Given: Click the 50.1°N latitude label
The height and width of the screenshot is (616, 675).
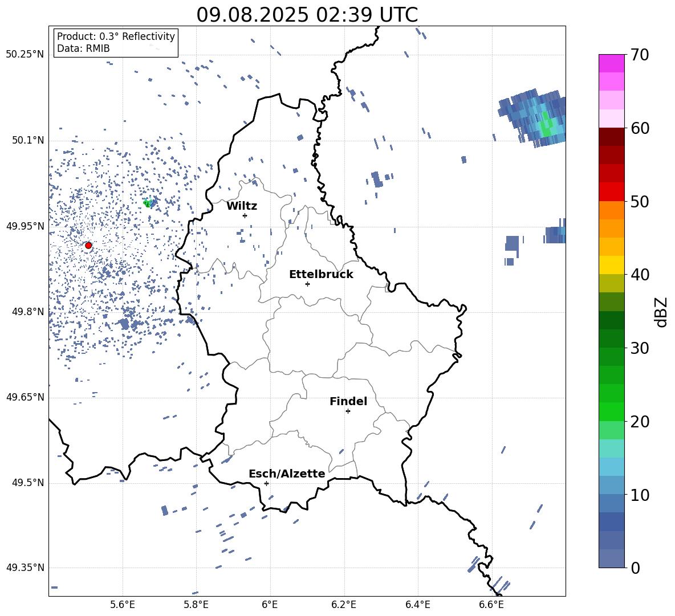Looking at the screenshot, I should coord(28,140).
